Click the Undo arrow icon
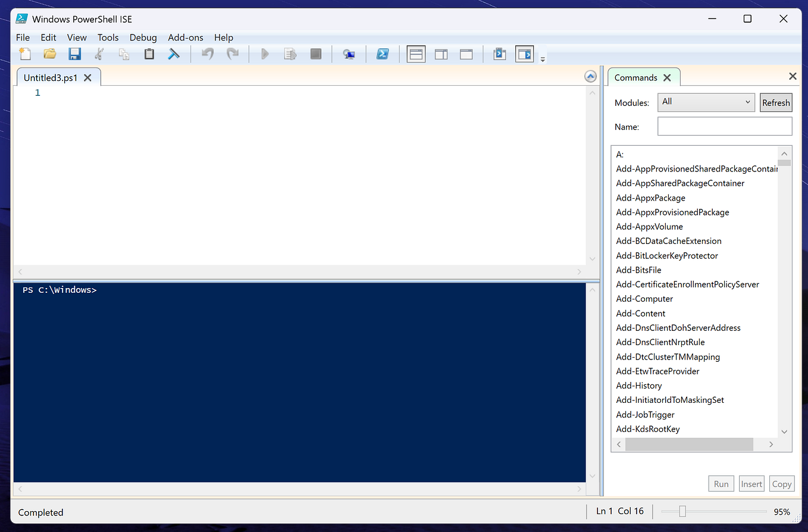The image size is (808, 532). coord(207,54)
